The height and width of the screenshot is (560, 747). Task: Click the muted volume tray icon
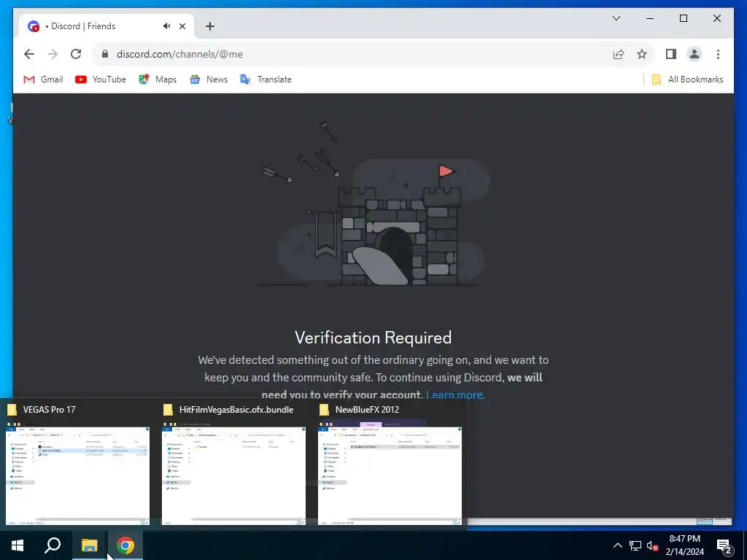pos(652,545)
